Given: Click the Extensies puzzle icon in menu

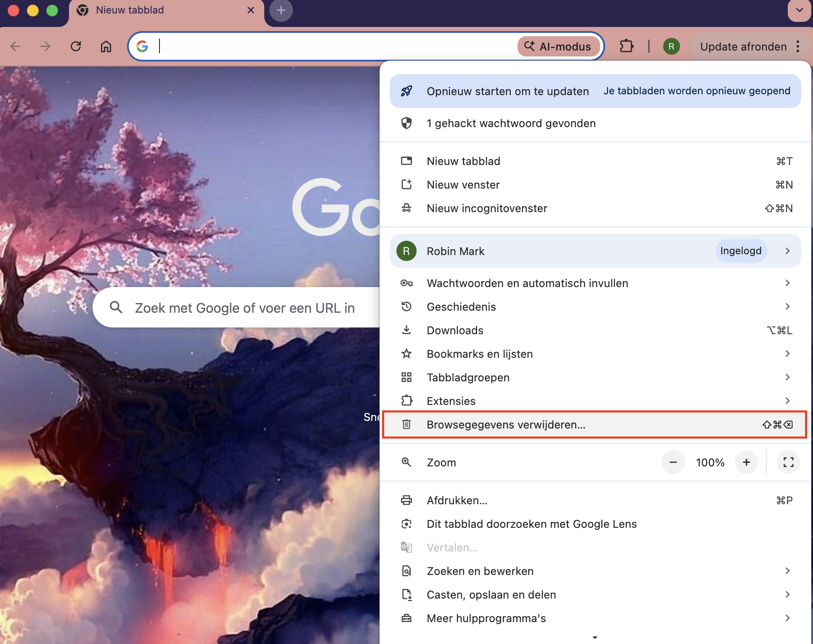Looking at the screenshot, I should pos(406,400).
